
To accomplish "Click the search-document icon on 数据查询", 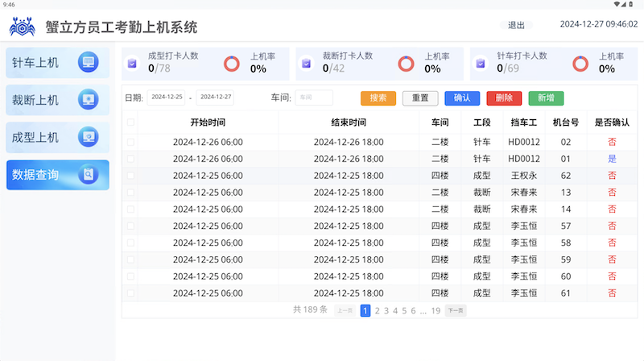I will click(89, 174).
